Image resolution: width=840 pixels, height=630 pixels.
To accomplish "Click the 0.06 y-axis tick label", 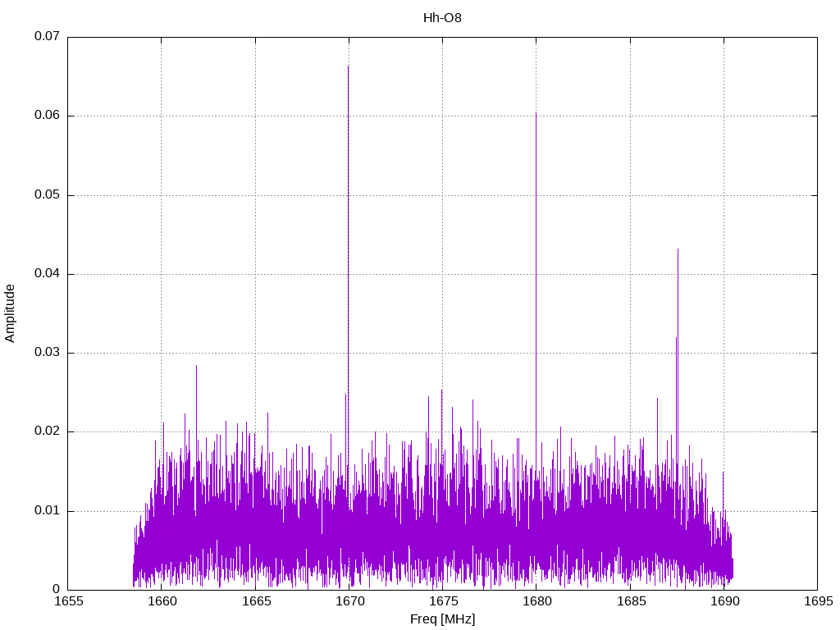I will click(47, 116).
